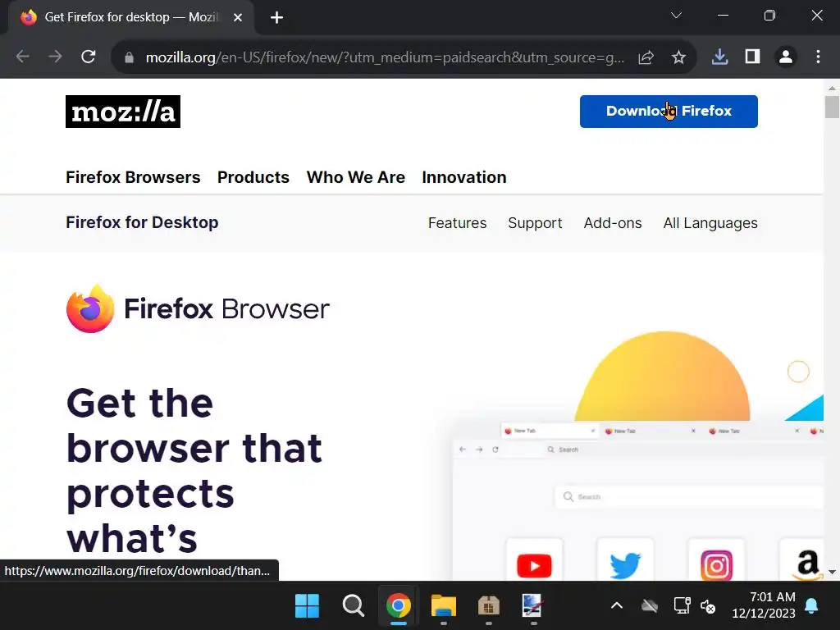Open the Products menu
Viewport: 840px width, 630px height.
(253, 177)
